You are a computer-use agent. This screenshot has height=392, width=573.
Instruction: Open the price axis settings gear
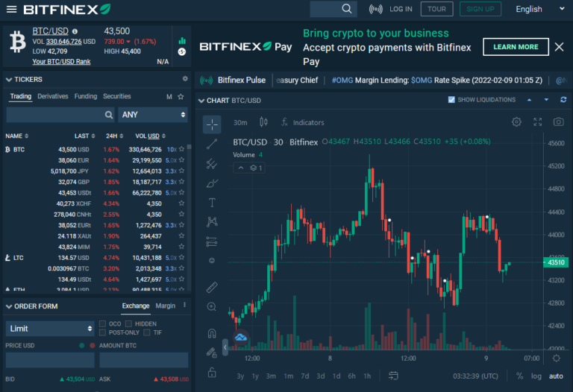[x=556, y=358]
